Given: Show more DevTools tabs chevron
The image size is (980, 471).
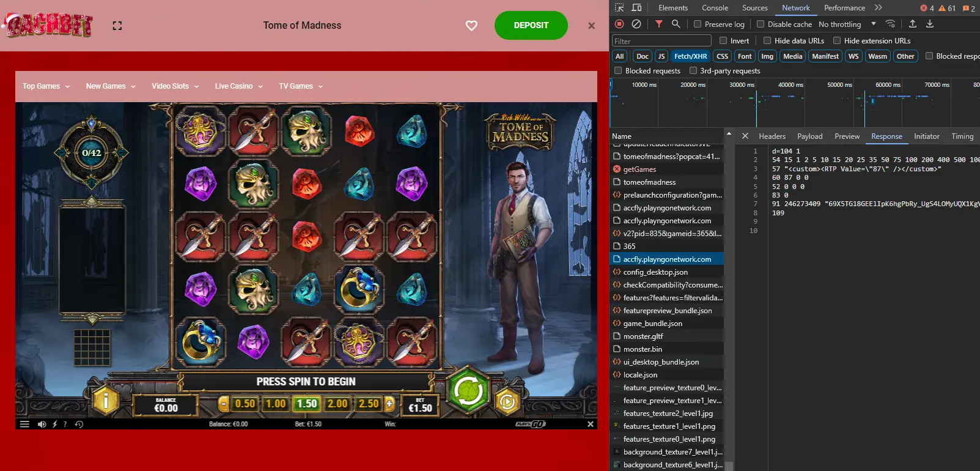Looking at the screenshot, I should pos(879,8).
